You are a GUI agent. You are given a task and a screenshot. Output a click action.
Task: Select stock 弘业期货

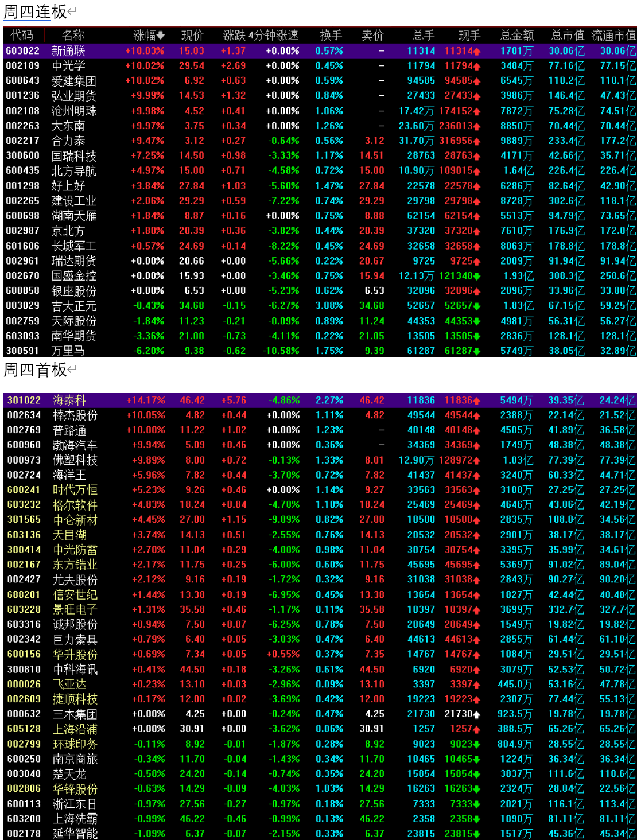(73, 96)
